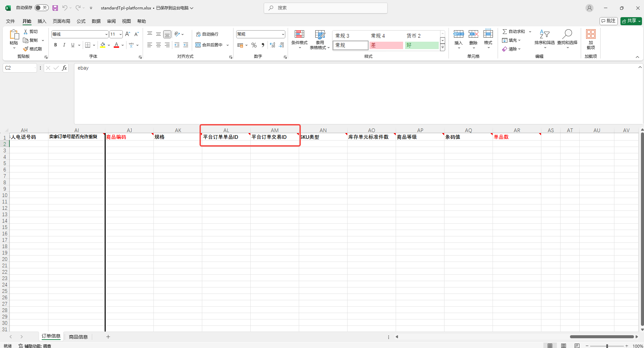Click the 自动换行 wrap text button
Screen dimensions: 644x348
(x=207, y=34)
